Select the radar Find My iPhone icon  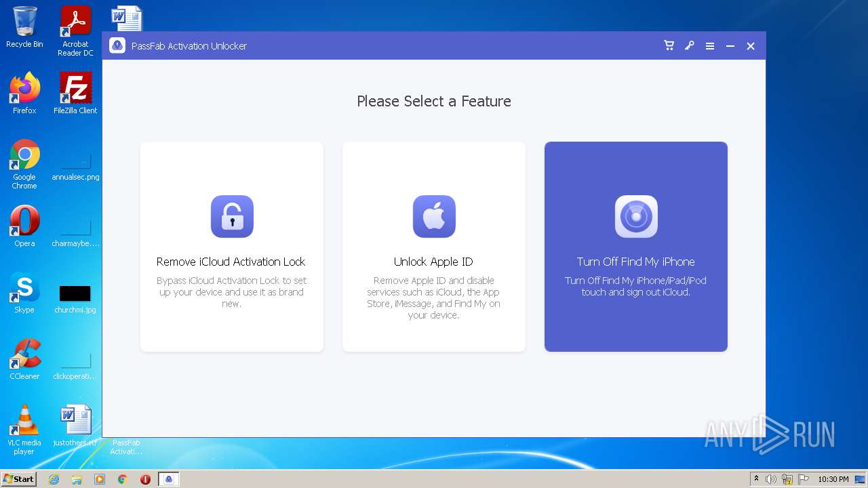tap(636, 216)
